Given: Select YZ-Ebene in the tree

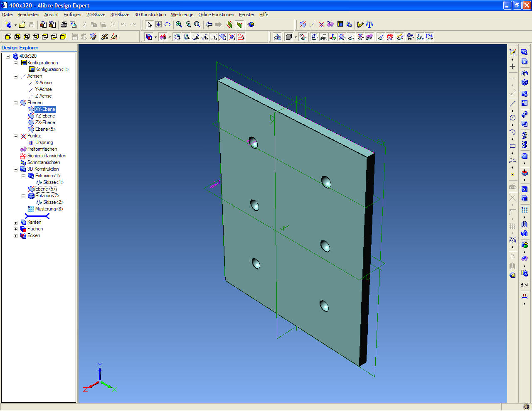Looking at the screenshot, I should click(45, 116).
